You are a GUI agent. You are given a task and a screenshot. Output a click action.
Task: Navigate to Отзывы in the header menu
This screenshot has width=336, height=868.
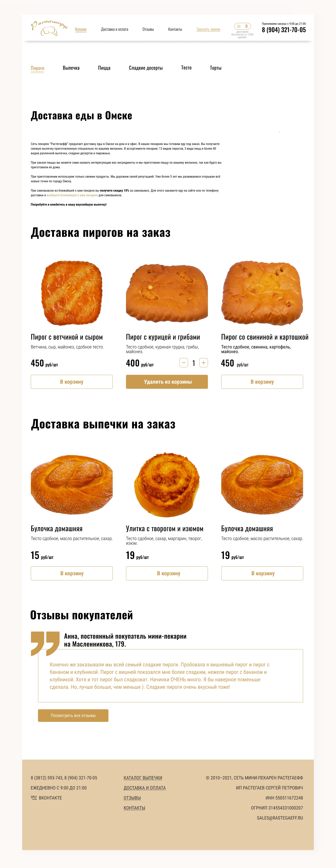(x=148, y=30)
